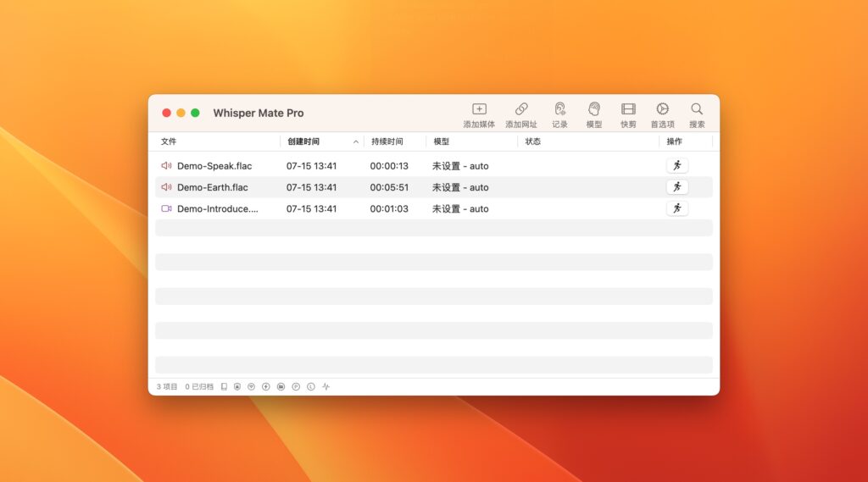Open the 快剪 quick cut film tool

coord(628,115)
